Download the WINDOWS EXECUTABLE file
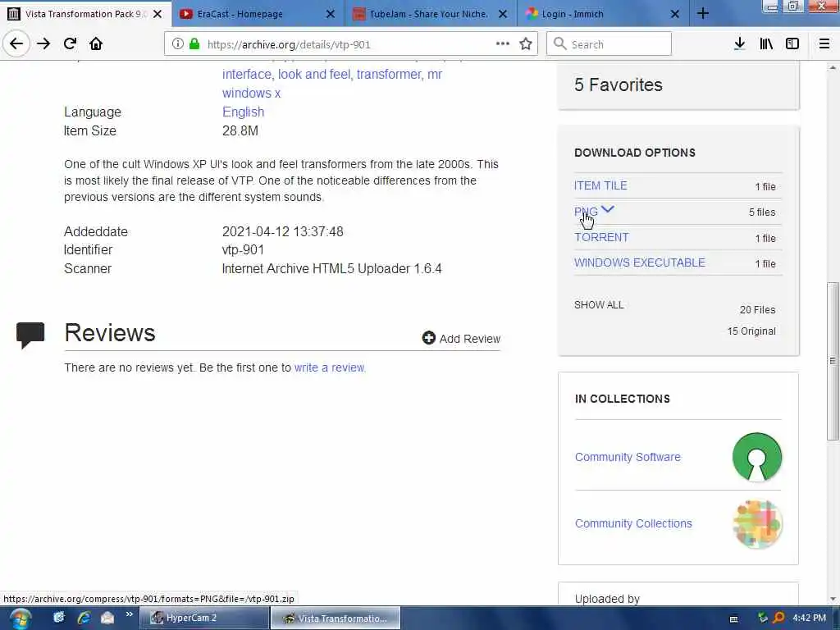 640,262
